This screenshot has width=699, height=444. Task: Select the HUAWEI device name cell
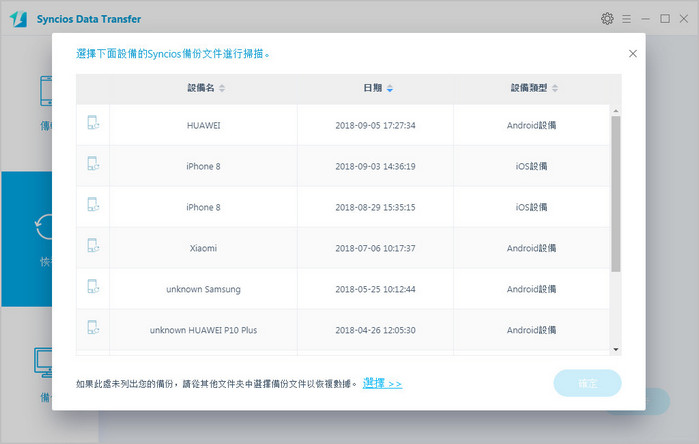click(203, 125)
